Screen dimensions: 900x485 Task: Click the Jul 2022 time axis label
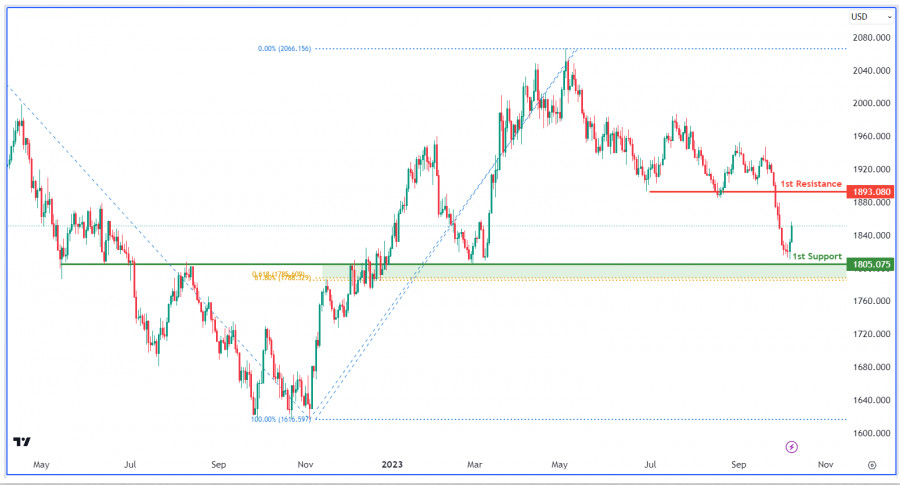pos(130,464)
